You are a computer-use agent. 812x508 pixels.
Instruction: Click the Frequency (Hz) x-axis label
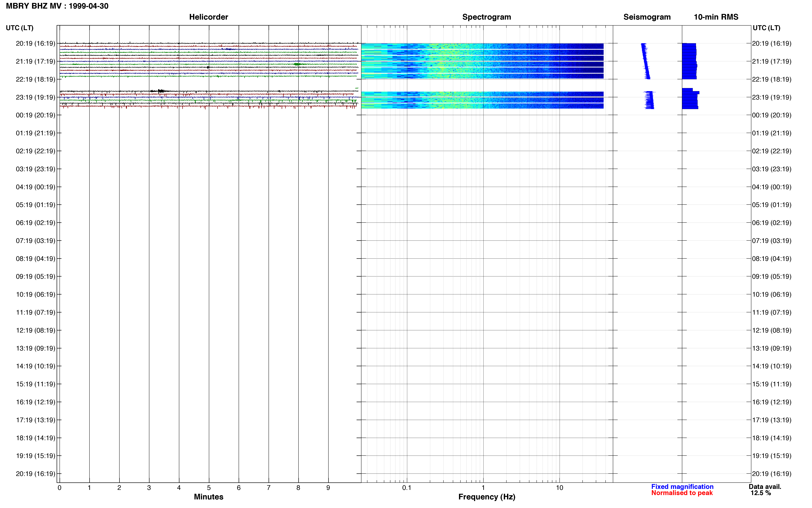[487, 497]
